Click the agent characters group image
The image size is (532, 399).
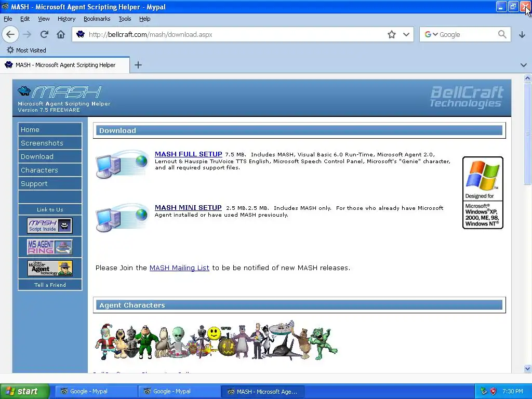tap(216, 340)
